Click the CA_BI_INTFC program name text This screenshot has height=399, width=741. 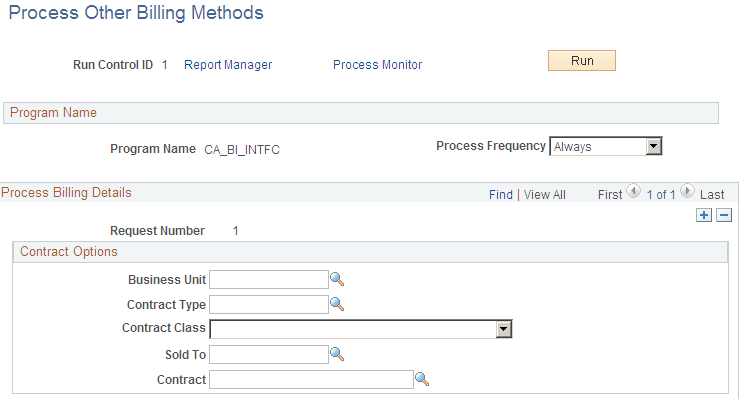click(242, 150)
